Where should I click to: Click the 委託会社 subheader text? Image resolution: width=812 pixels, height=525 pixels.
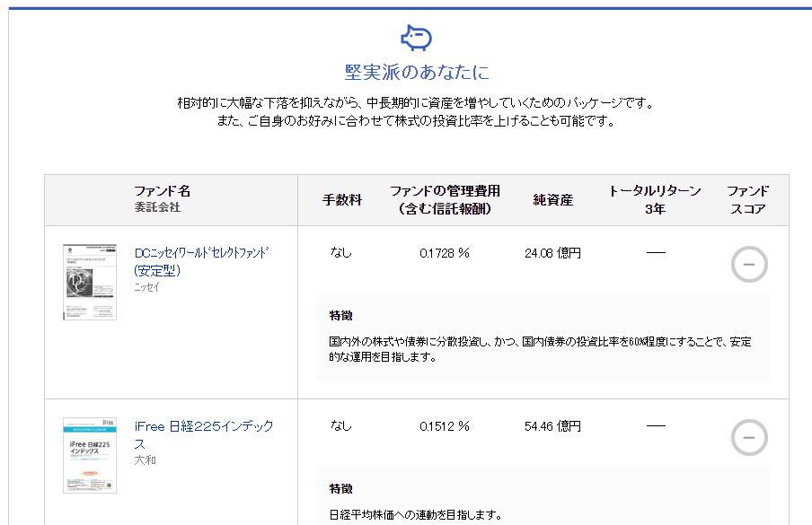click(157, 207)
